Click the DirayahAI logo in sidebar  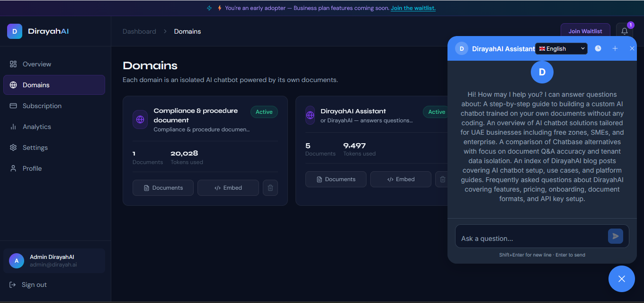pyautogui.click(x=15, y=31)
